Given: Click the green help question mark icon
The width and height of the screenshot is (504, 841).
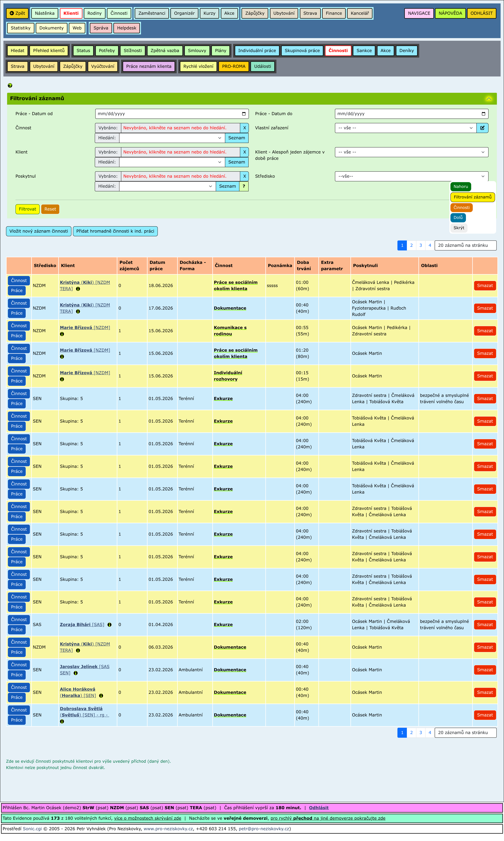Looking at the screenshot, I should pos(10,85).
